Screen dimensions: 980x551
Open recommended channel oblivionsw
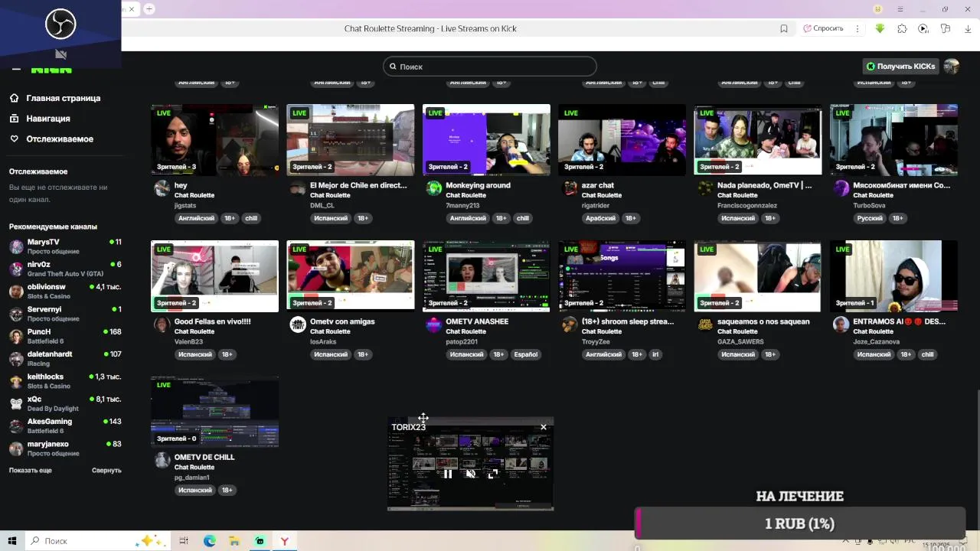pyautogui.click(x=65, y=292)
